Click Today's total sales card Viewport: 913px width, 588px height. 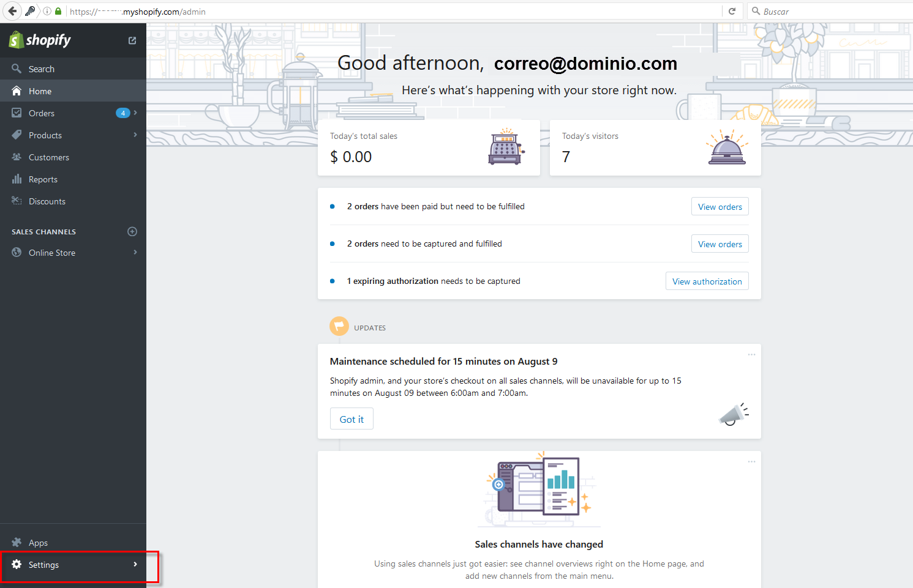(x=429, y=147)
